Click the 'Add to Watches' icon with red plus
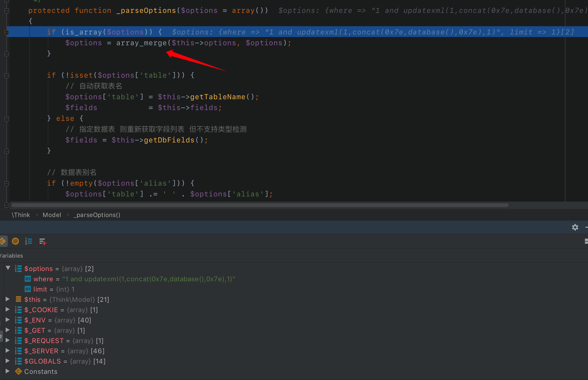The image size is (588, 380). (x=42, y=241)
